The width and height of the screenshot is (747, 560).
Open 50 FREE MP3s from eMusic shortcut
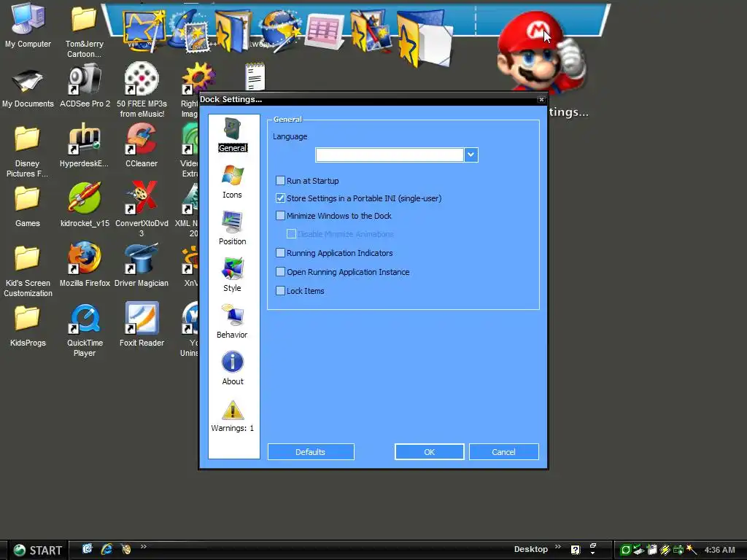[x=142, y=90]
